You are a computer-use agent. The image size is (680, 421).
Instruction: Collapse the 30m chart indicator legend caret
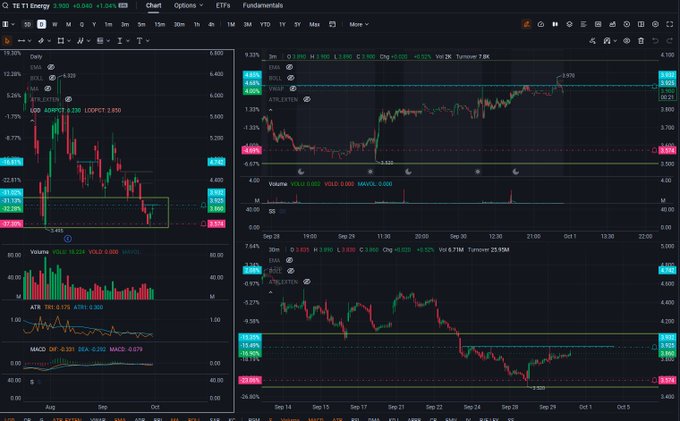271,292
